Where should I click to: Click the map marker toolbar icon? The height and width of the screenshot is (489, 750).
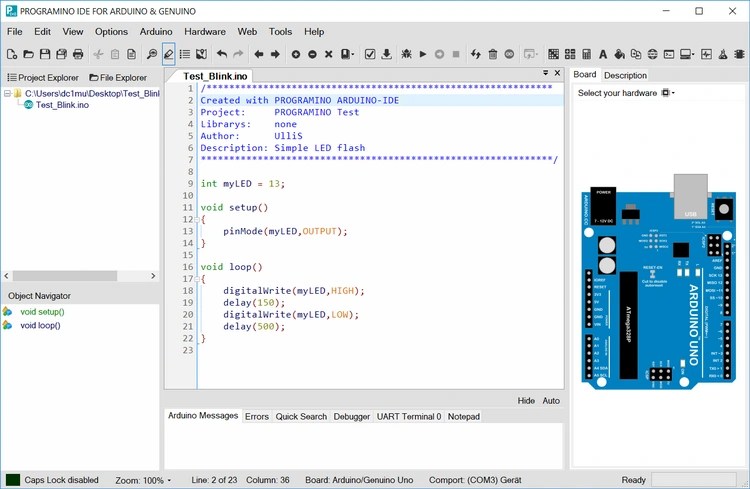[201, 54]
